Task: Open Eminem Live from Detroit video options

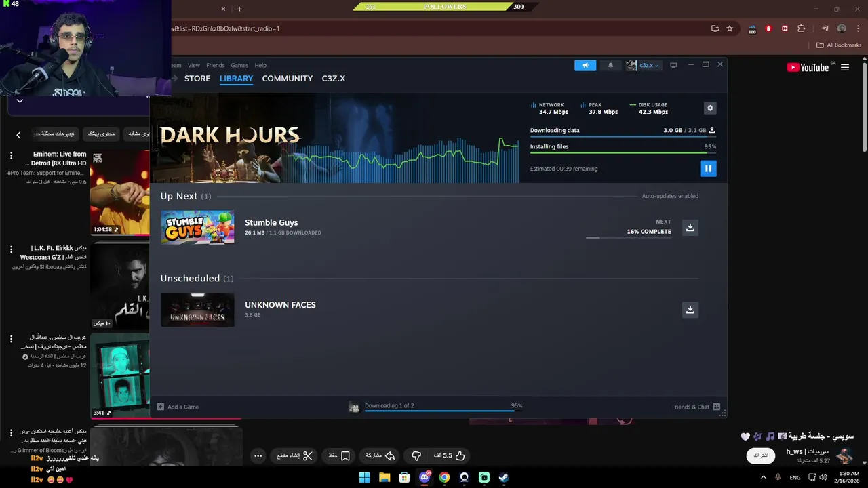Action: [x=11, y=156]
